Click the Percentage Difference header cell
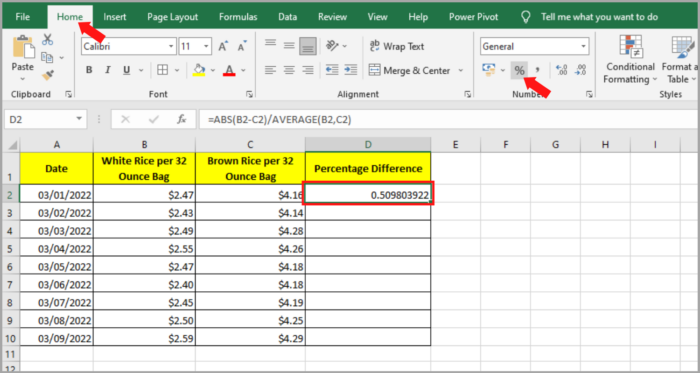 (x=368, y=169)
